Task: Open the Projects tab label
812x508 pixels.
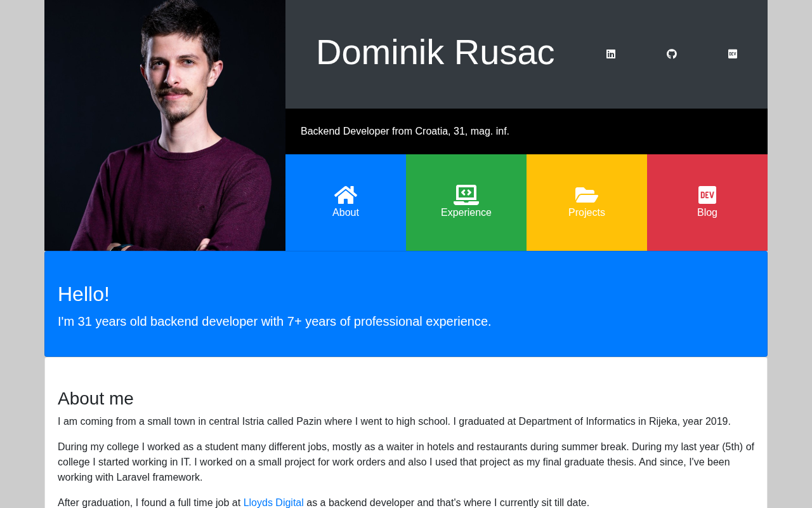Action: (587, 213)
